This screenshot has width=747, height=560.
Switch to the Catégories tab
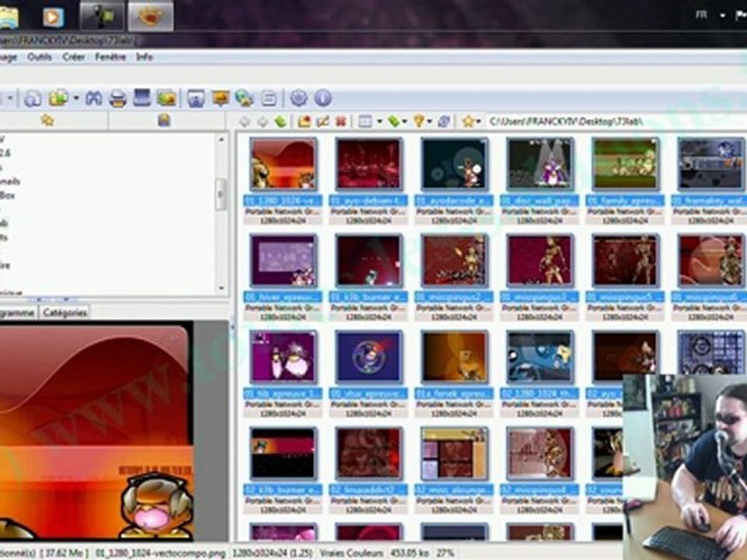click(65, 313)
